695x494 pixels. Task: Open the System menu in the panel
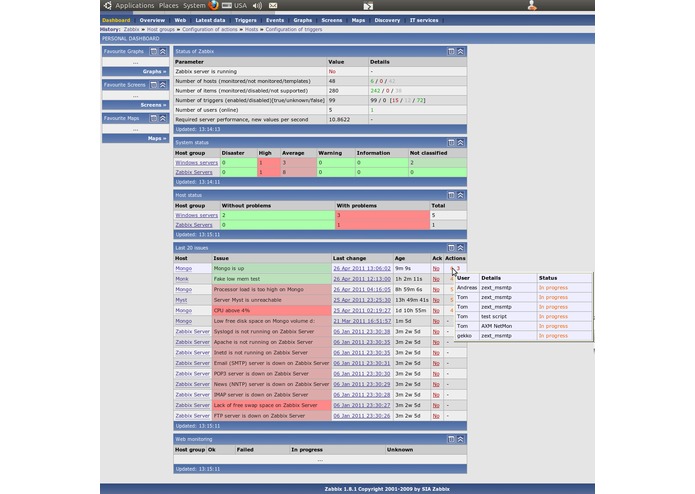[194, 6]
